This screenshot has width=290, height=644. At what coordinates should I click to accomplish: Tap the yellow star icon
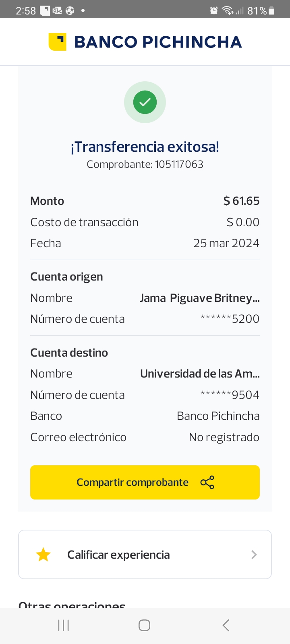(x=43, y=555)
